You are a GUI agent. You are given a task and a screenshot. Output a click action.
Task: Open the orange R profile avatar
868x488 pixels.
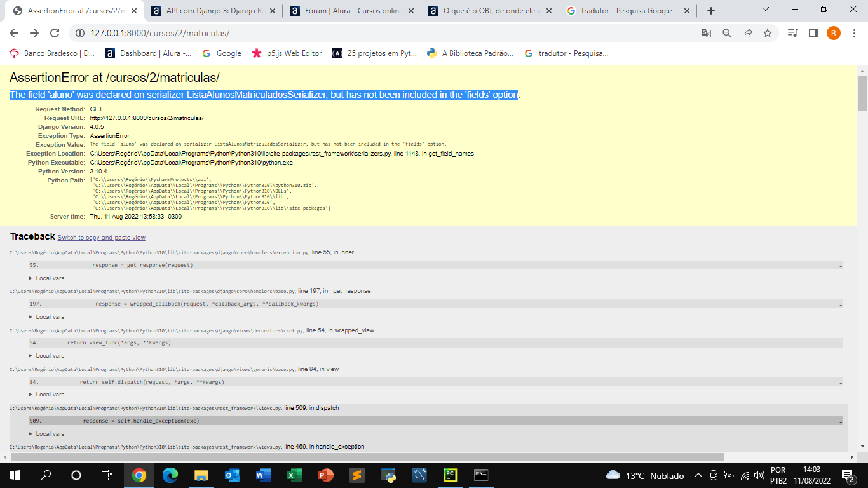(x=834, y=33)
